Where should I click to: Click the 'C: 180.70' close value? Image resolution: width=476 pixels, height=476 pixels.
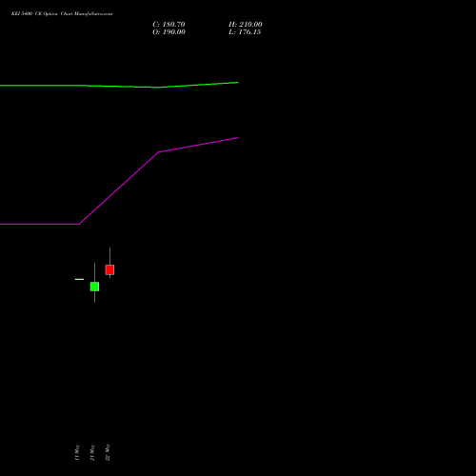point(169,25)
